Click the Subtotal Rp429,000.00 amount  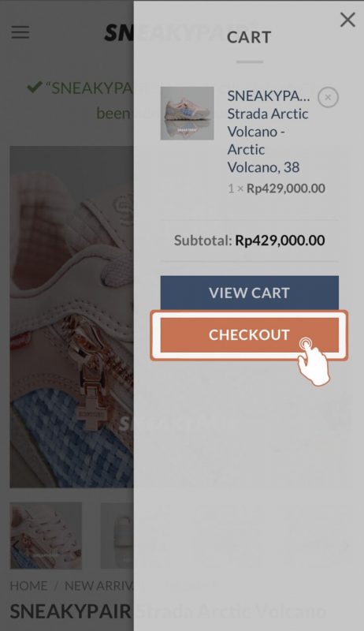[280, 241]
